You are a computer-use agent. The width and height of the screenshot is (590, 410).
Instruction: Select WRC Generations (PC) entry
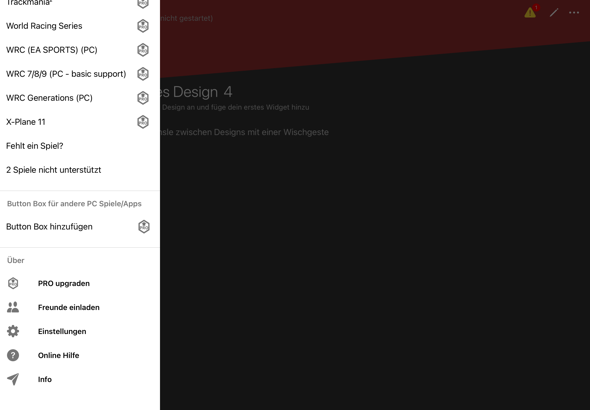pos(80,98)
